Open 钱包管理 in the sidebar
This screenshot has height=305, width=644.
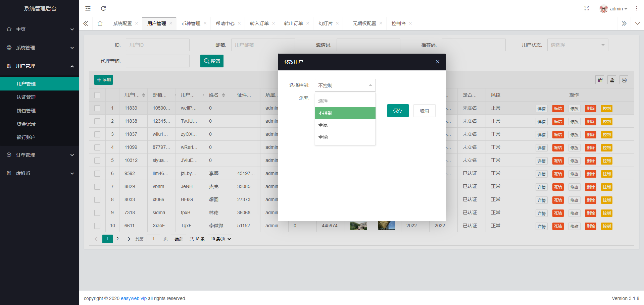[26, 111]
